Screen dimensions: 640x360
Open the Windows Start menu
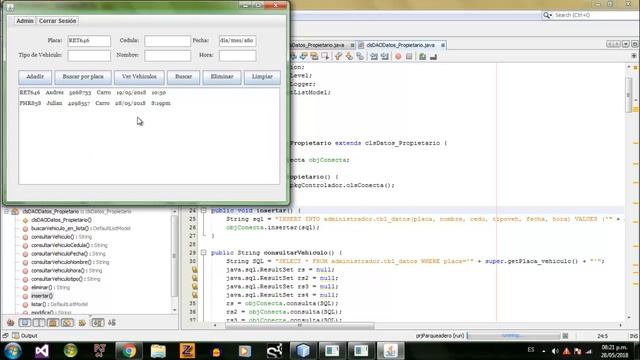click(12, 351)
